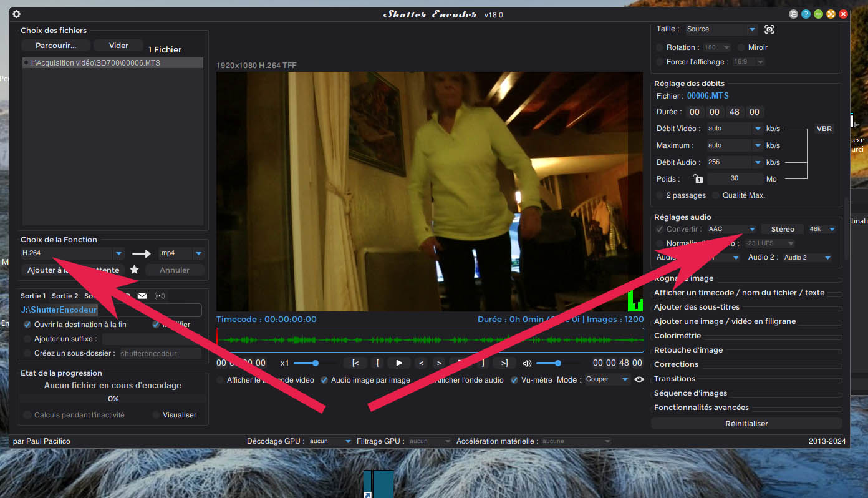868x498 pixels.
Task: Open Débit Audio 256 dropdown
Action: pyautogui.click(x=735, y=162)
